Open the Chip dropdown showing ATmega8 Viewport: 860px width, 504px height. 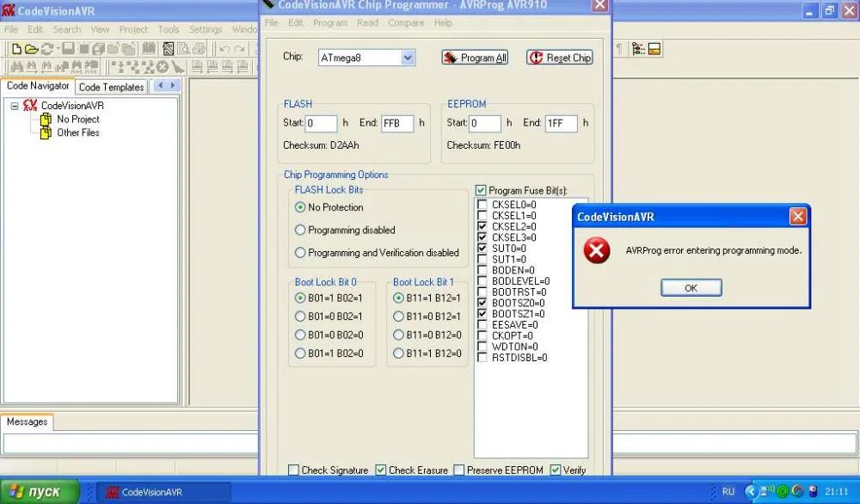[x=408, y=58]
